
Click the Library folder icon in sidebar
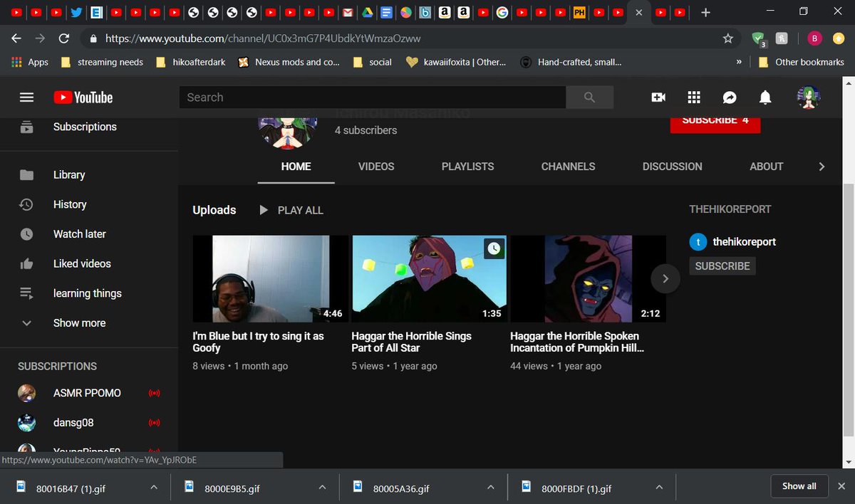point(26,175)
